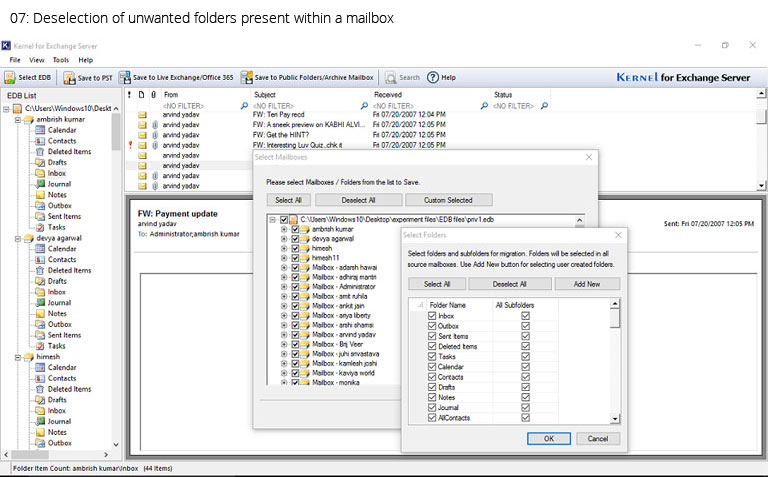Select ambrish kumar Journal folder icon
Image resolution: width=768 pixels, height=477 pixels.
click(40, 184)
